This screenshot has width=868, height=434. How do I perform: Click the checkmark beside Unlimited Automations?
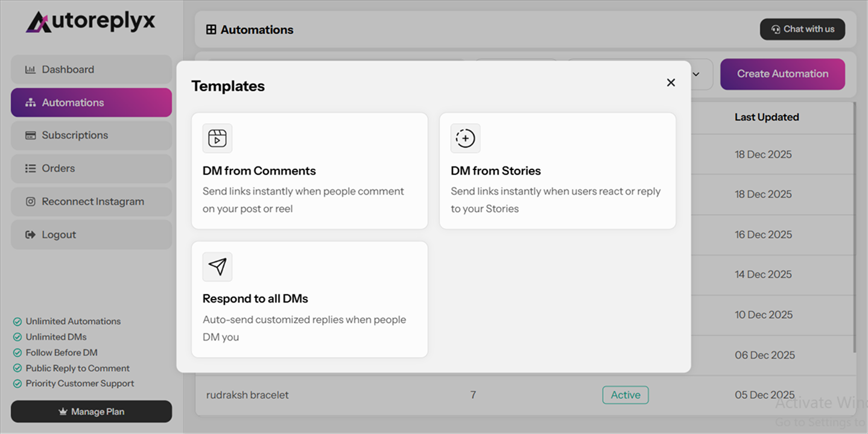click(x=17, y=321)
